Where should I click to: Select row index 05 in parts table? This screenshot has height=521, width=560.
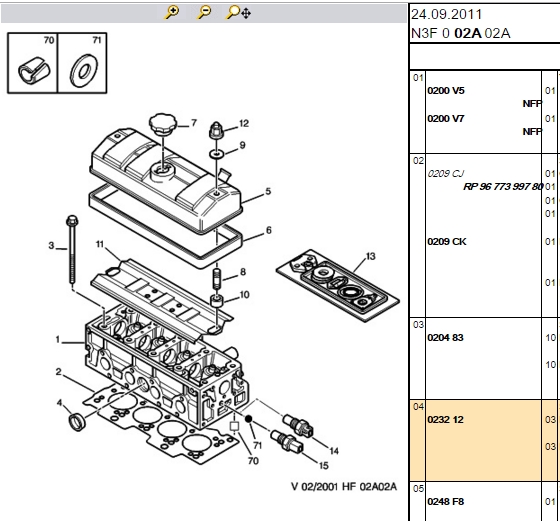point(418,489)
